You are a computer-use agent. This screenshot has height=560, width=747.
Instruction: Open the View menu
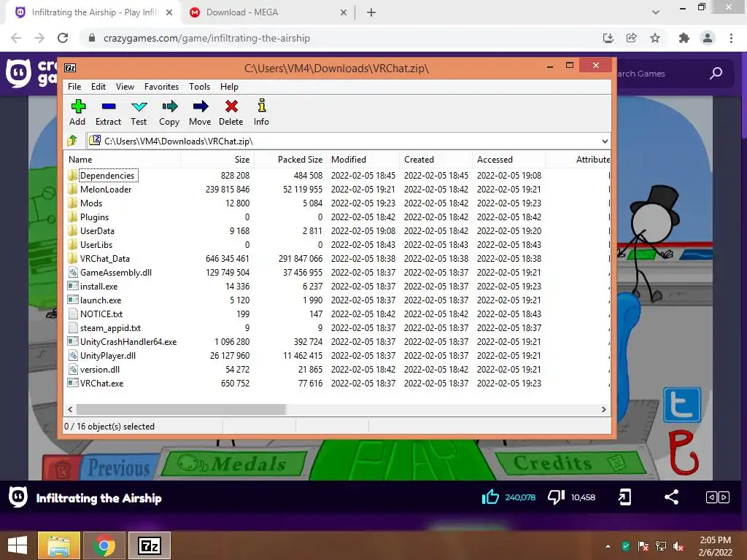125,87
